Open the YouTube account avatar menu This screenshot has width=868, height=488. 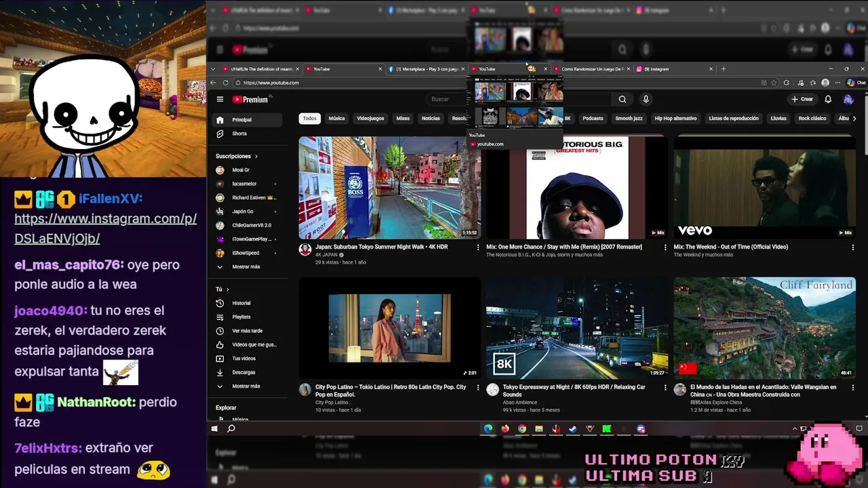(x=848, y=100)
